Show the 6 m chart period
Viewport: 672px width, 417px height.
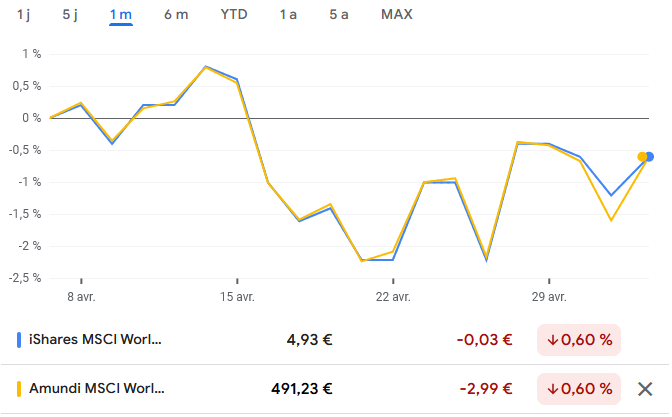click(176, 15)
